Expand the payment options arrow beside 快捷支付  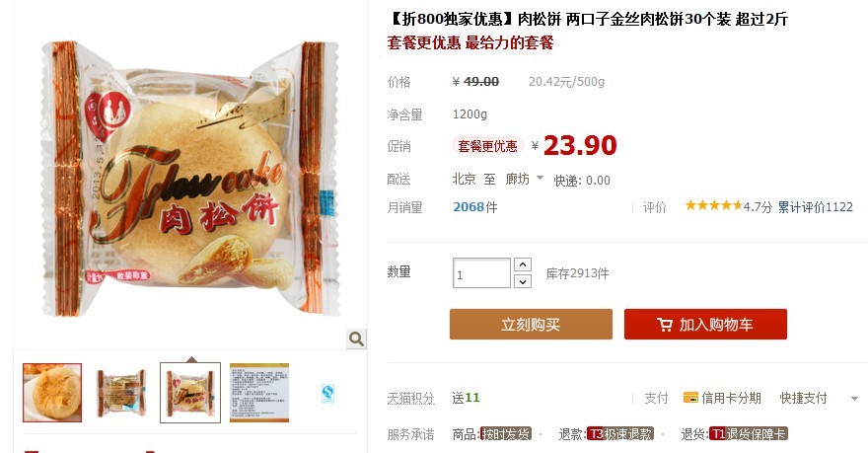854,398
